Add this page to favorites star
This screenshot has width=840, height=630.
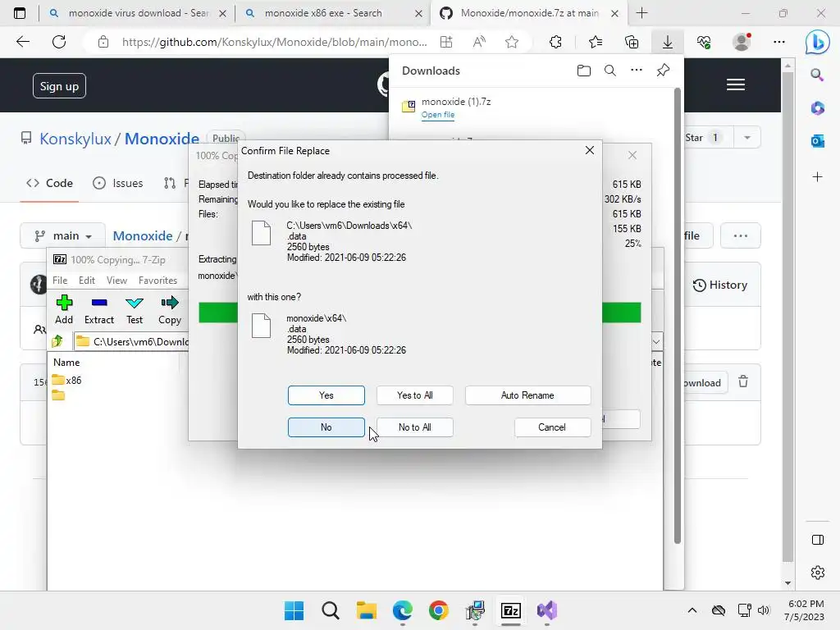point(512,42)
